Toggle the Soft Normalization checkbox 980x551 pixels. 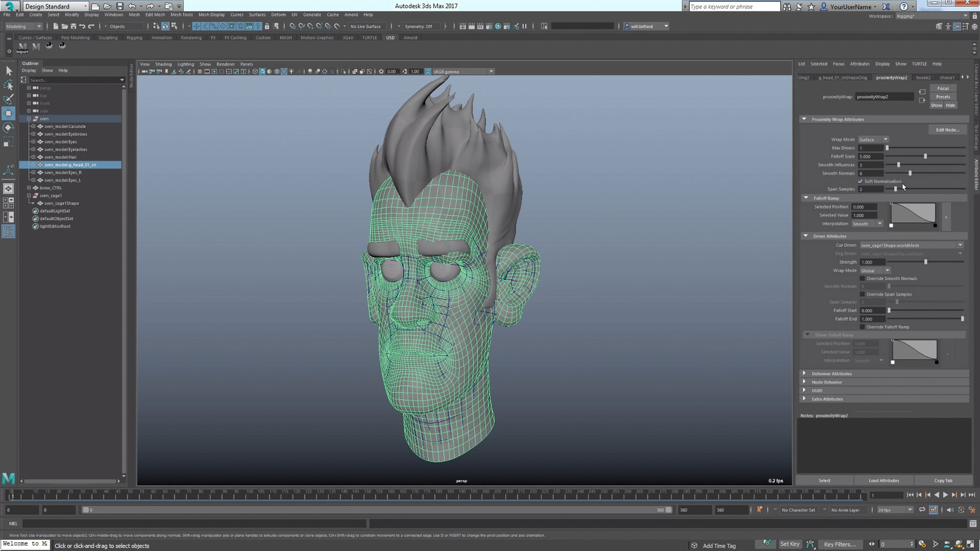point(861,181)
